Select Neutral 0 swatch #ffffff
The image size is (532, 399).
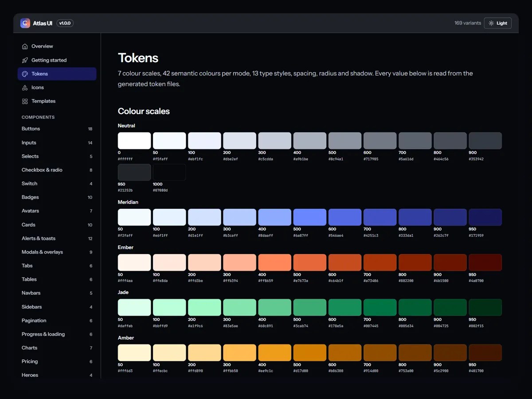(x=134, y=141)
